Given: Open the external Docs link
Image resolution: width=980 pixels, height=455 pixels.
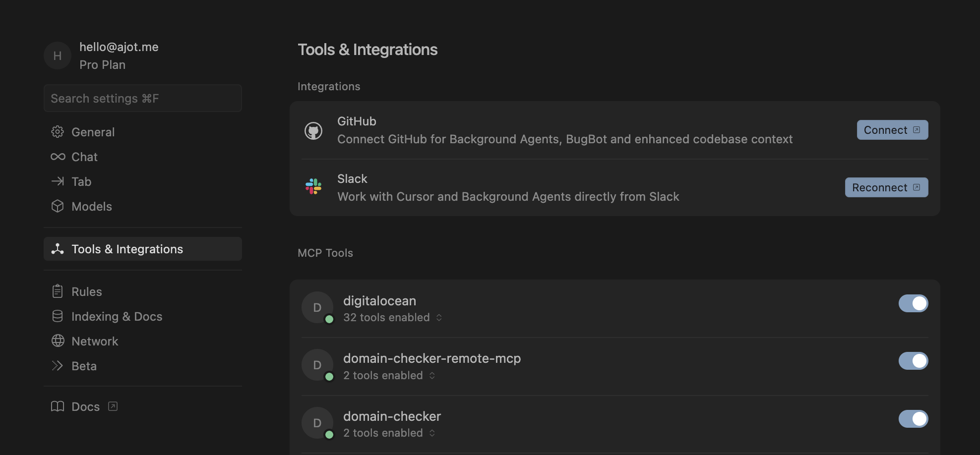Looking at the screenshot, I should (x=85, y=406).
